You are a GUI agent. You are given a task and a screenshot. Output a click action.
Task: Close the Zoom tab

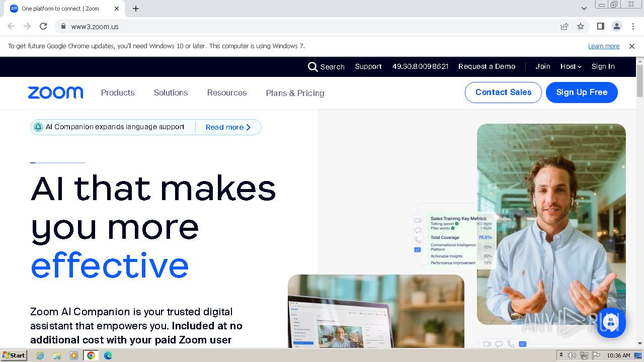(x=117, y=9)
